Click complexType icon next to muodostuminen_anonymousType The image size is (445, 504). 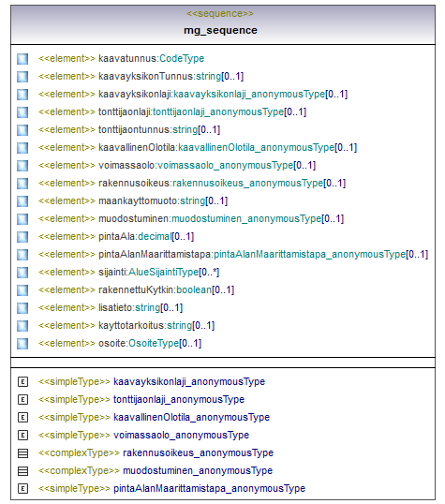tap(22, 471)
